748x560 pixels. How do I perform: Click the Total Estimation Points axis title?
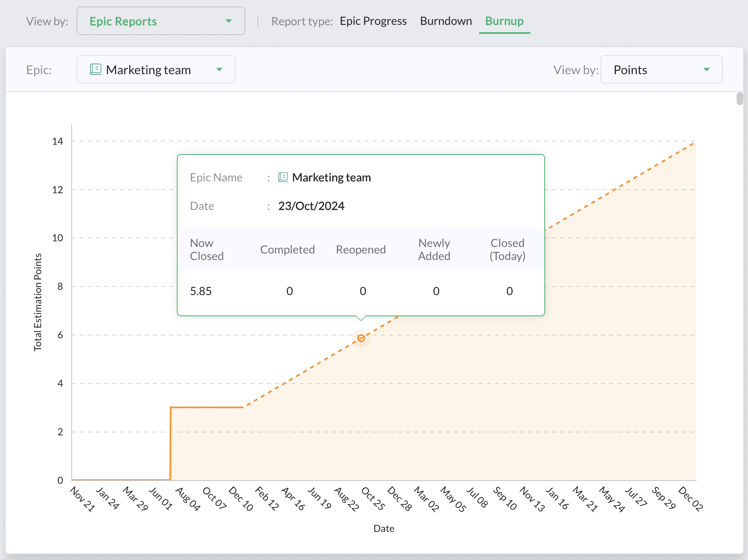[38, 302]
